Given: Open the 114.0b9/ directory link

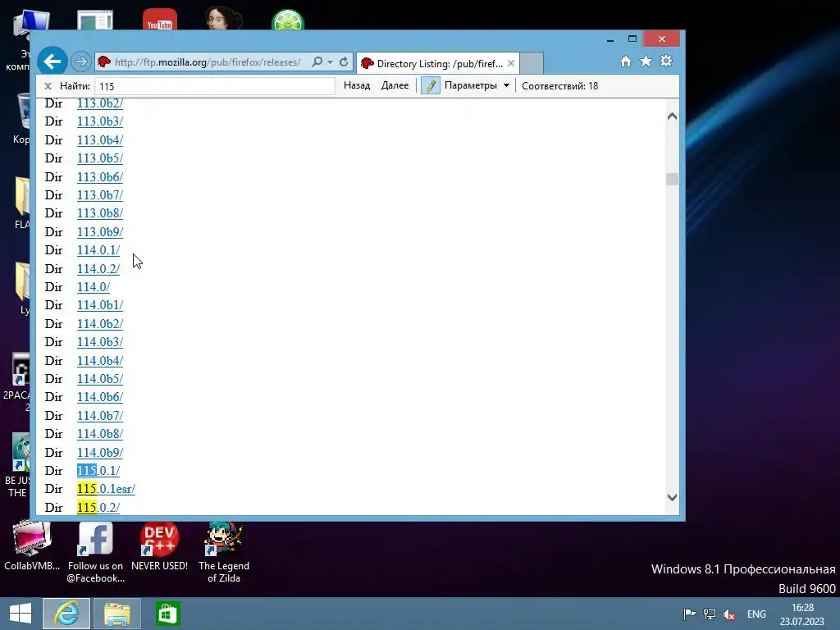Looking at the screenshot, I should (x=99, y=453).
